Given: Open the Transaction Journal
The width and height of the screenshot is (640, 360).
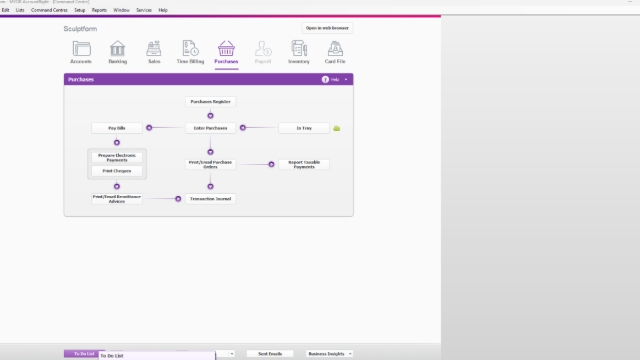Looking at the screenshot, I should 211,199.
